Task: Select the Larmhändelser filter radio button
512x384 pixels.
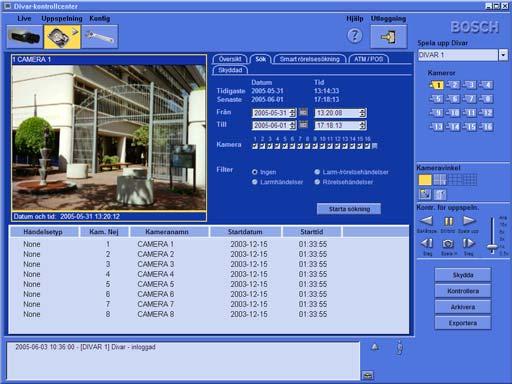Action: [255, 182]
